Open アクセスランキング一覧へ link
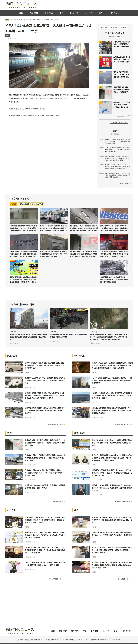Screen dimensions: 138x644 [120, 123]
